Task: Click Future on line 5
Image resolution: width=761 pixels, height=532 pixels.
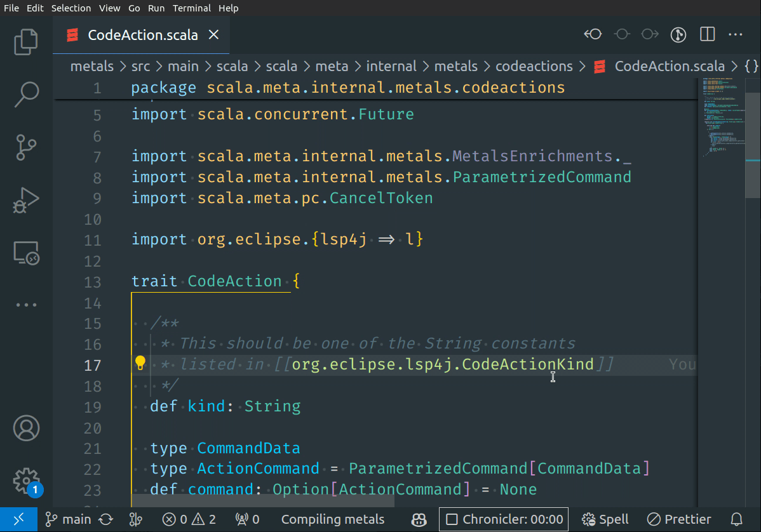Action: 386,114
